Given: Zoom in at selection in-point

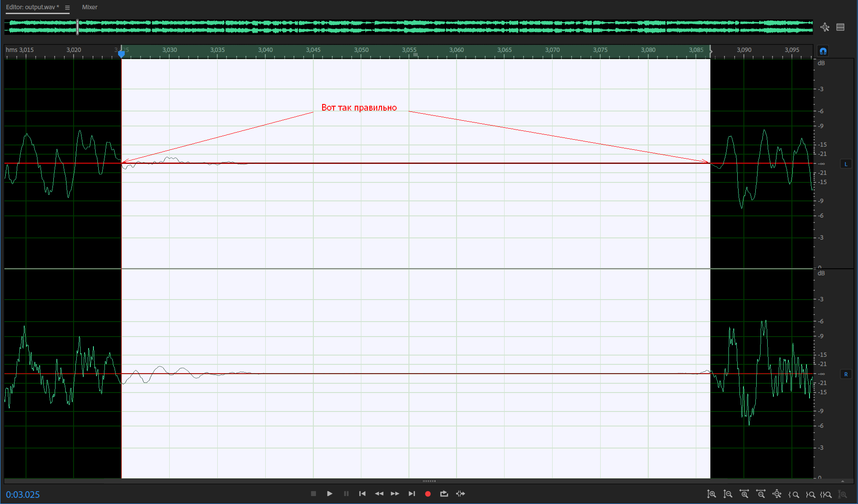Looking at the screenshot, I should click(x=794, y=495).
